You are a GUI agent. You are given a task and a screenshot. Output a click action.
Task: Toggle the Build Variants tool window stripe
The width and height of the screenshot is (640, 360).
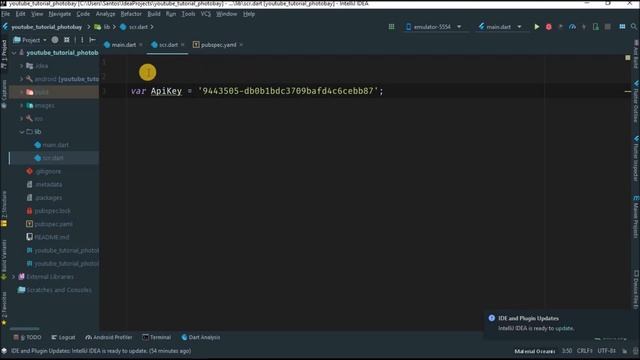[x=4, y=259]
